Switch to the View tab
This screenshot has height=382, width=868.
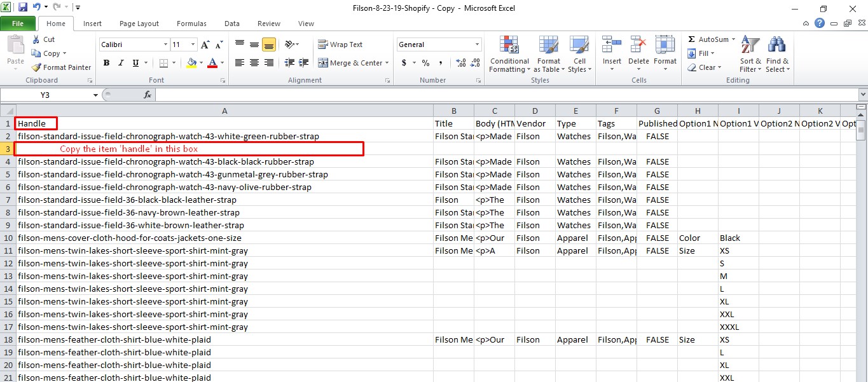pyautogui.click(x=306, y=24)
